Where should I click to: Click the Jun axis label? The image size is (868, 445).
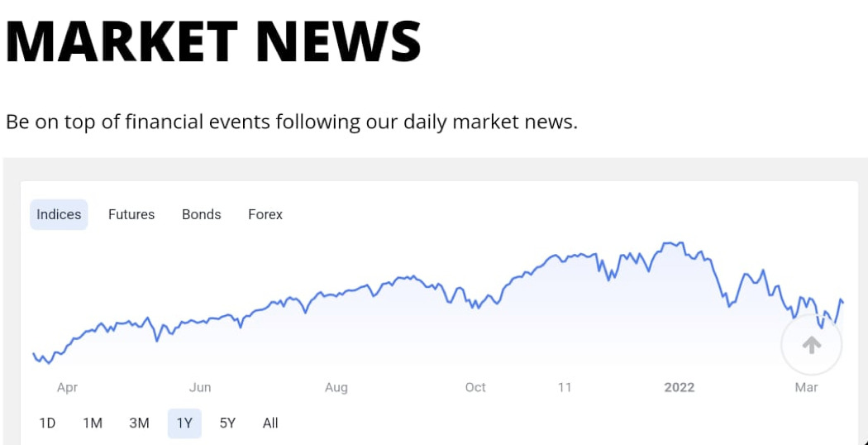(200, 387)
